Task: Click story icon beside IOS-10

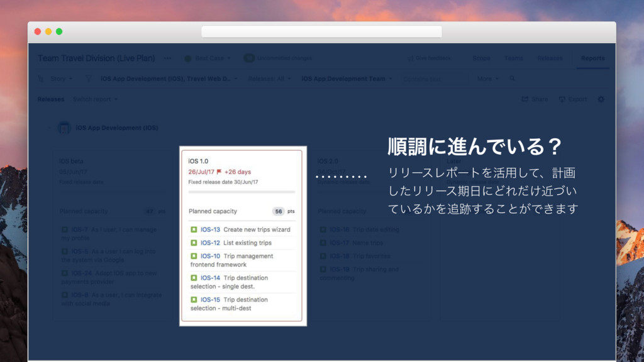Action: pyautogui.click(x=194, y=256)
